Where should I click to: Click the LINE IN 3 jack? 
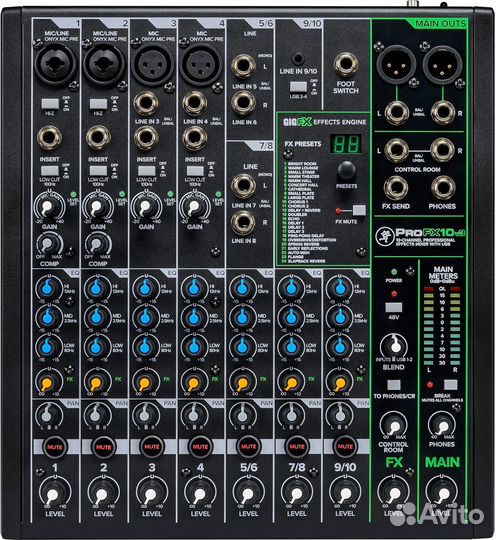[146, 103]
